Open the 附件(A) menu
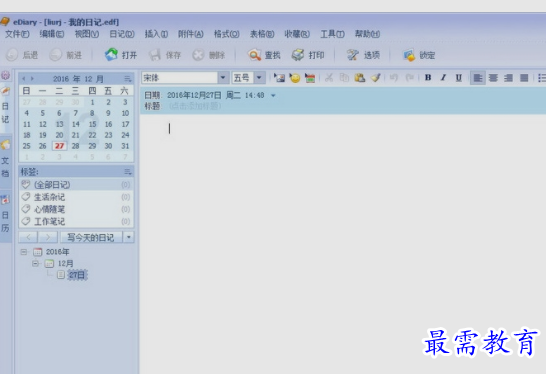This screenshot has width=546, height=374. (x=191, y=34)
